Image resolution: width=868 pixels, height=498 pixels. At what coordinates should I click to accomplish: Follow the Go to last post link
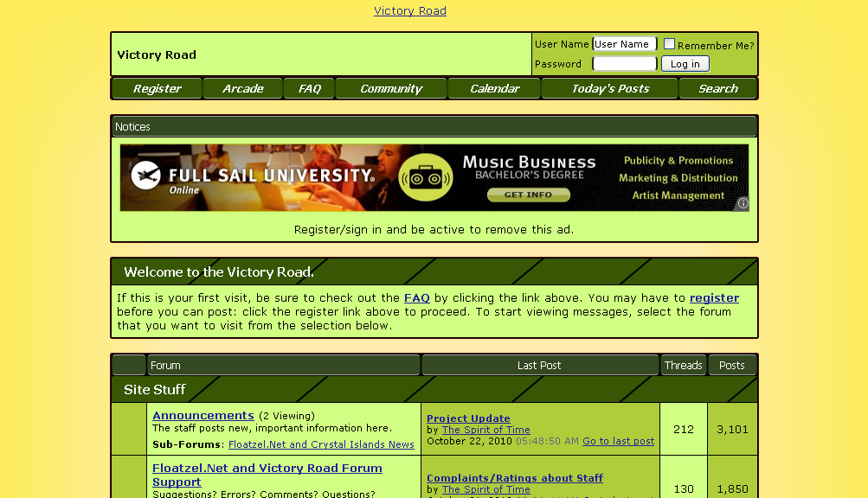point(618,441)
